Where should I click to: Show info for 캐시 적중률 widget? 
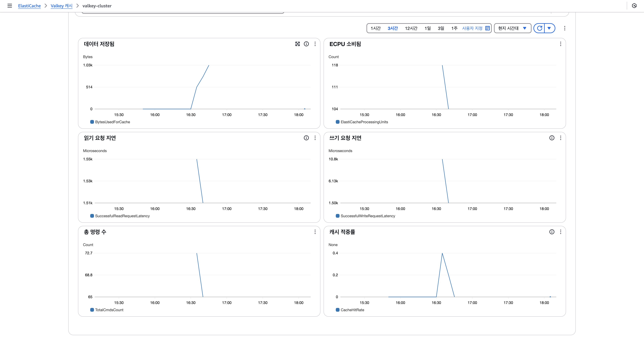point(552,232)
